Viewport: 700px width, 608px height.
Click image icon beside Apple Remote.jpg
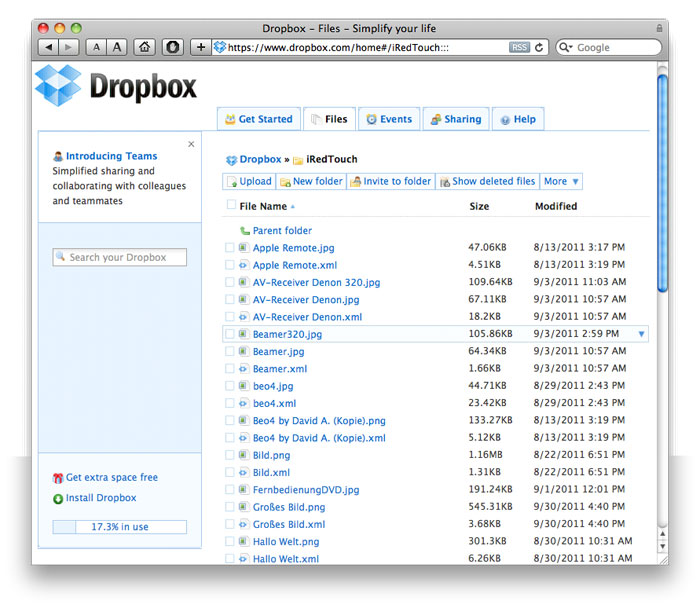(243, 247)
